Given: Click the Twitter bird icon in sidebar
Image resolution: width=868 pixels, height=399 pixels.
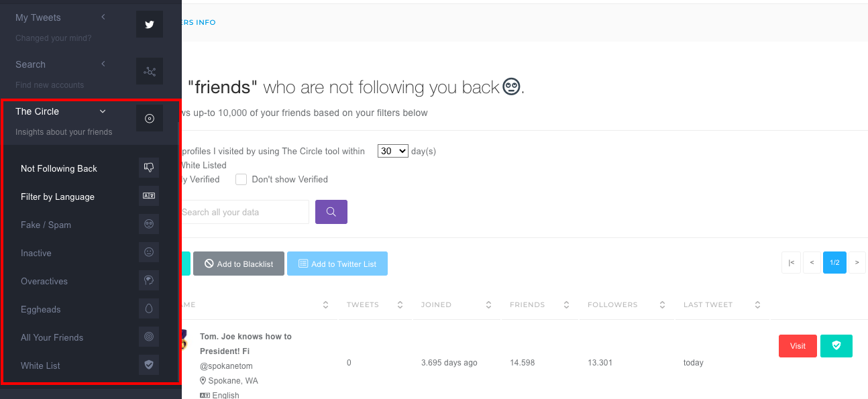Looking at the screenshot, I should click(x=150, y=25).
